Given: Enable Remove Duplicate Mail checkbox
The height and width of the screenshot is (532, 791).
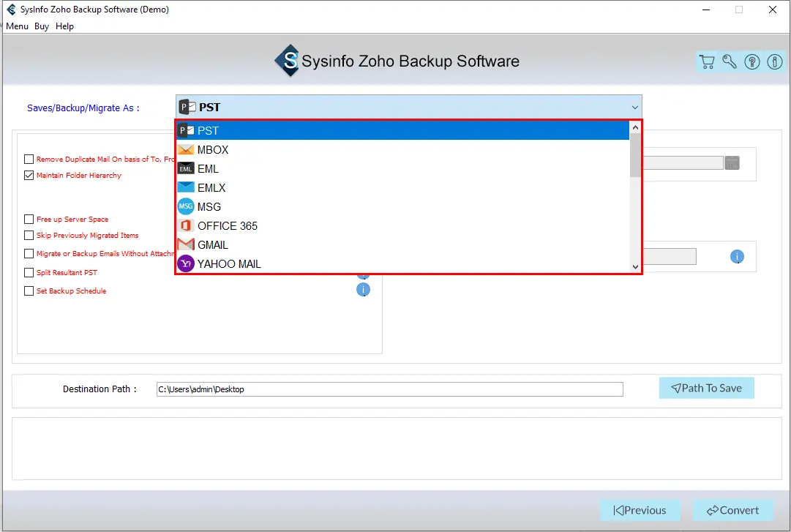Looking at the screenshot, I should click(29, 160).
